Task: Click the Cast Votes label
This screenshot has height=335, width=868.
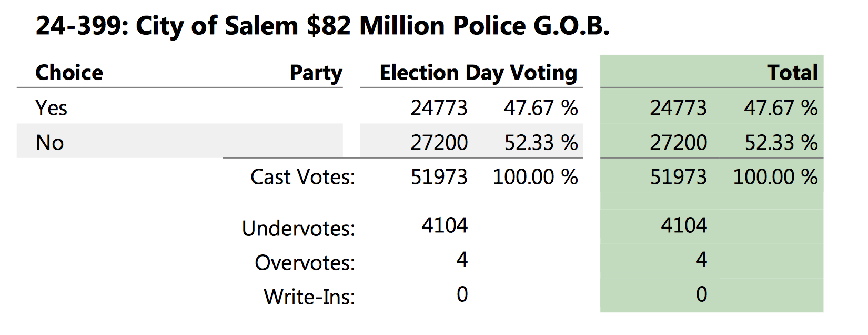Action: point(302,177)
